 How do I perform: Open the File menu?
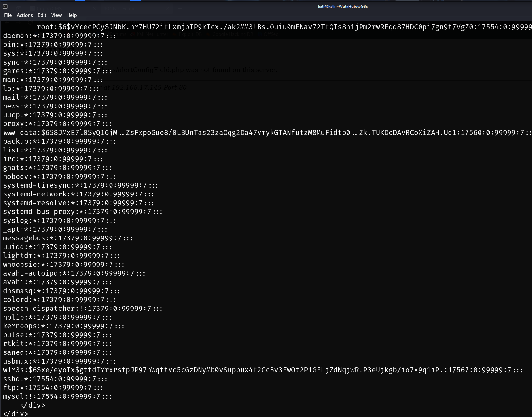(8, 15)
